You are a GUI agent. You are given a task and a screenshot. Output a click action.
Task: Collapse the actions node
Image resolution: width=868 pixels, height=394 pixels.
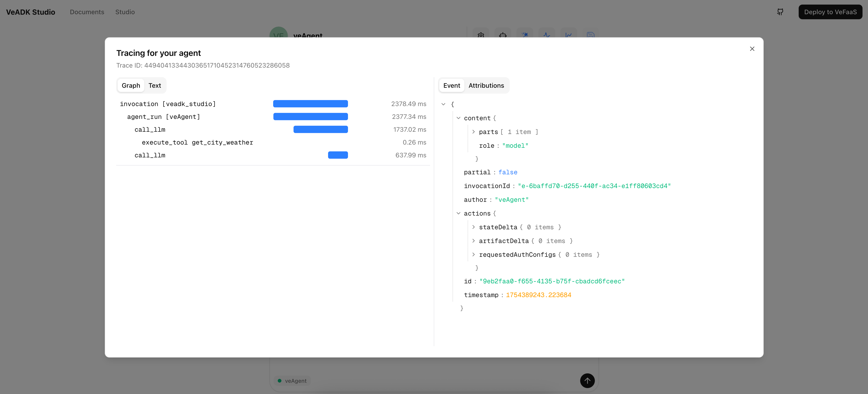tap(459, 213)
